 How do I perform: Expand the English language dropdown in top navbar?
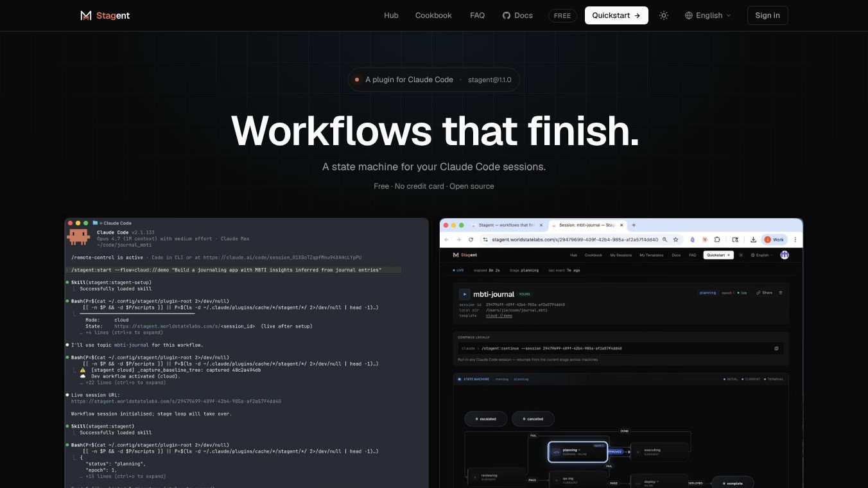click(x=708, y=15)
